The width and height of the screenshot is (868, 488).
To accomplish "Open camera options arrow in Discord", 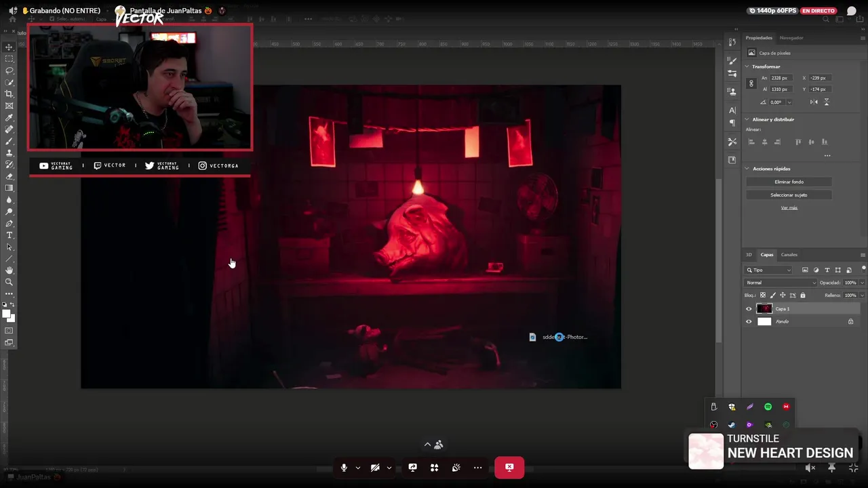I will tap(389, 468).
